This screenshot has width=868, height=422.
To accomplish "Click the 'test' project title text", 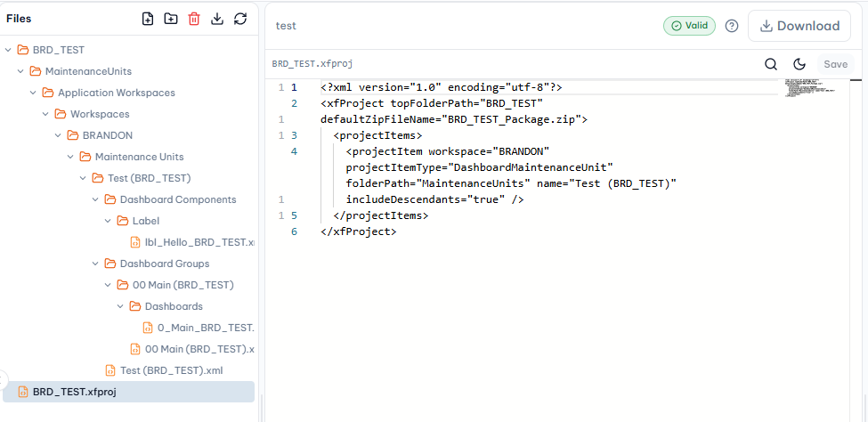I will click(x=286, y=26).
